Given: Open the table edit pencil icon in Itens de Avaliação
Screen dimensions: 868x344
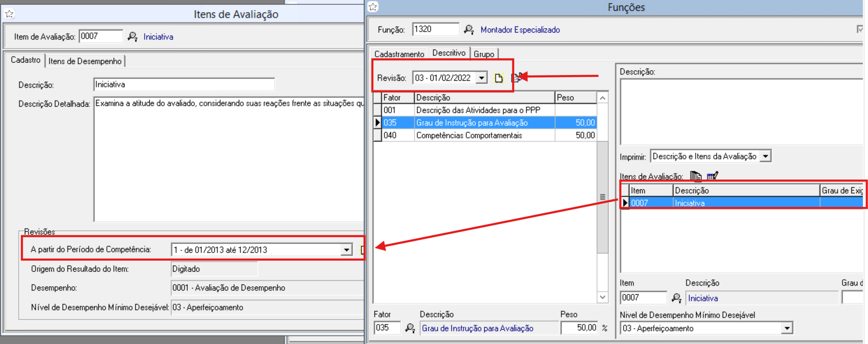Looking at the screenshot, I should click(x=712, y=176).
